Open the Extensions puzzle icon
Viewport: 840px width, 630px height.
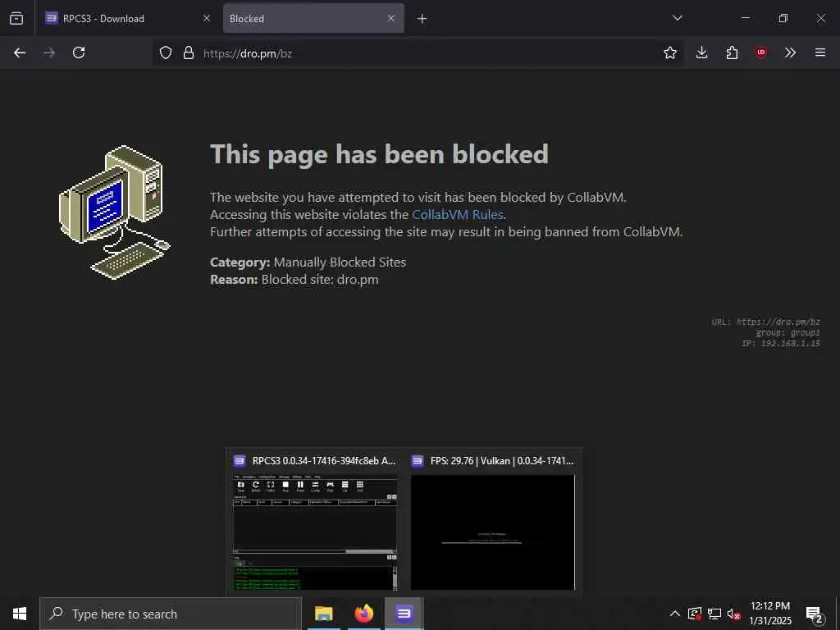pyautogui.click(x=732, y=52)
